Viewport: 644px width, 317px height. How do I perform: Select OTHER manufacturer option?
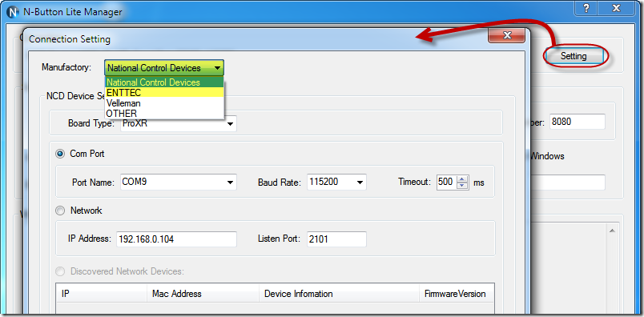tap(164, 114)
